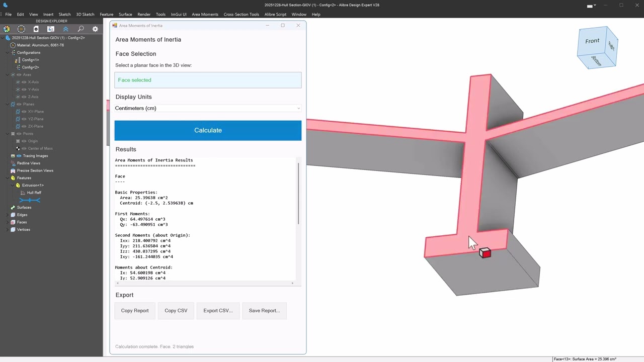Collapse the Configurations tree node
Screen dimensions: 644x362
click(x=8, y=52)
